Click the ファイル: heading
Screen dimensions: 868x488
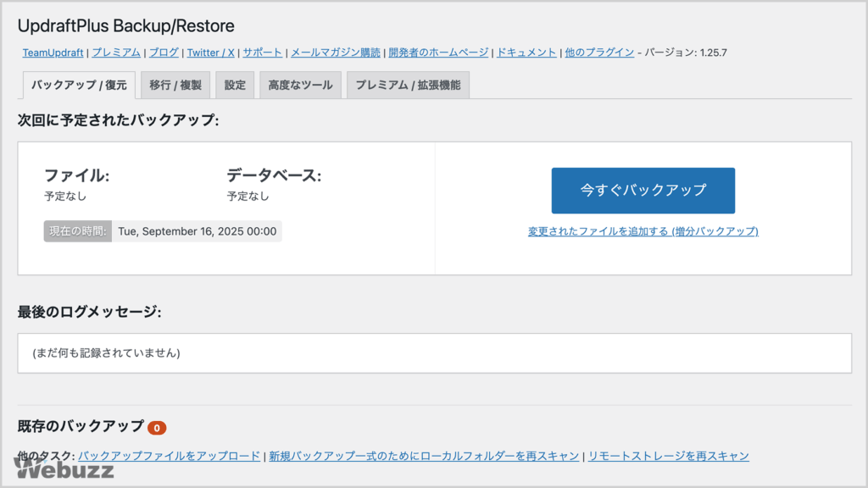coord(77,175)
